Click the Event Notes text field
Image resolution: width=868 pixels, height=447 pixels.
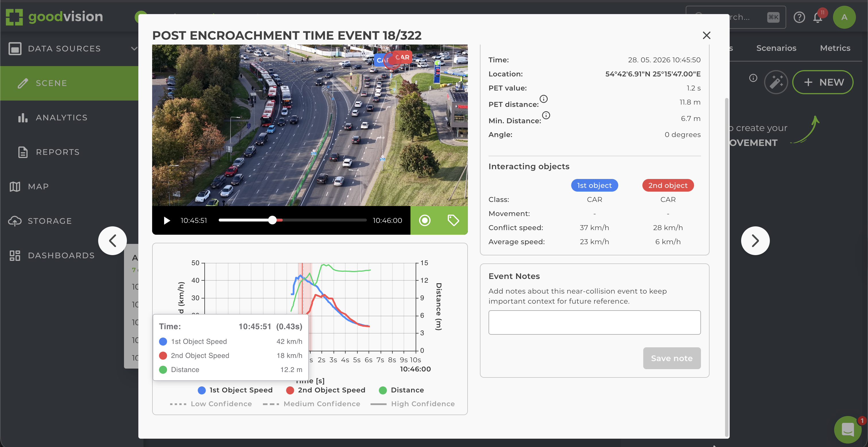click(594, 323)
